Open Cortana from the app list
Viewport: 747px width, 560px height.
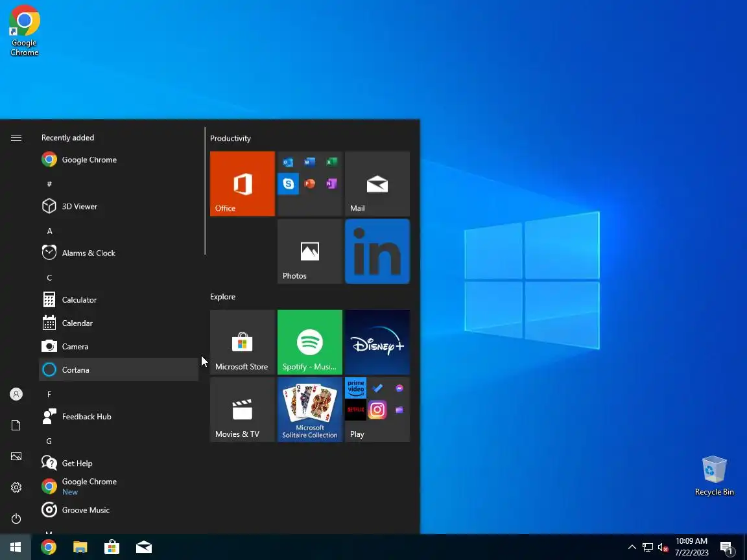(118, 369)
